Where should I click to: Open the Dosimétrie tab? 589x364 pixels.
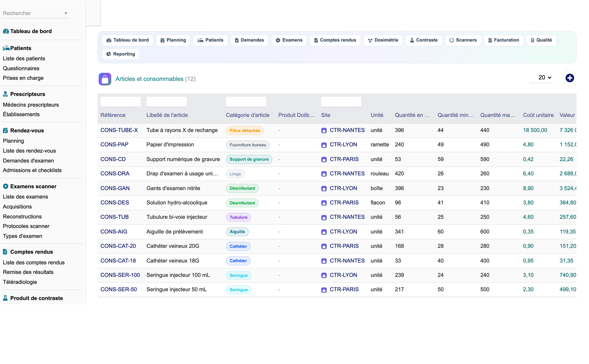[383, 40]
